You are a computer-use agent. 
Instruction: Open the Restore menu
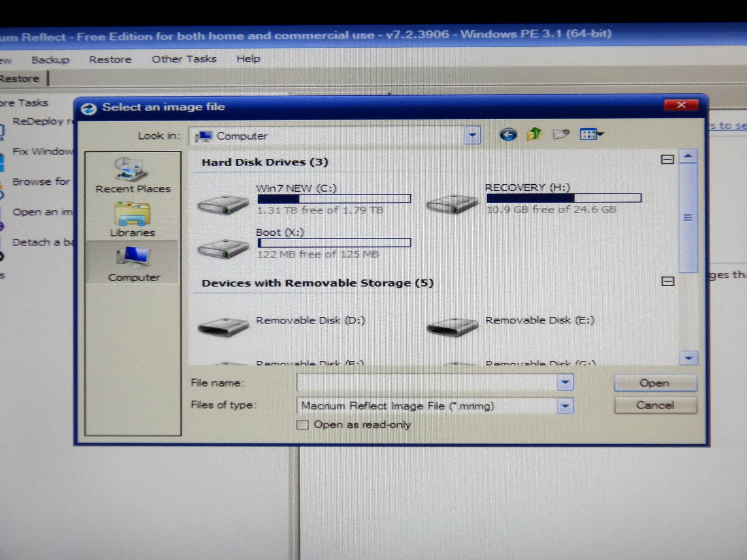pyautogui.click(x=110, y=59)
